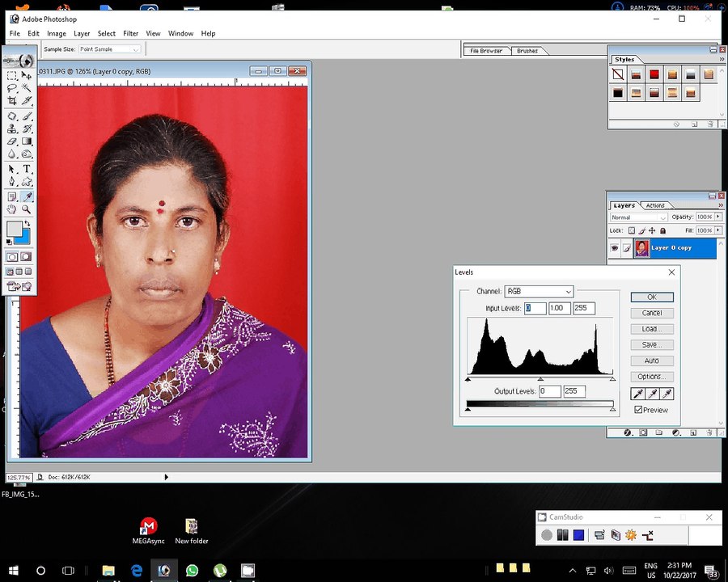The image size is (728, 582).
Task: Open the File menu
Action: tap(15, 33)
